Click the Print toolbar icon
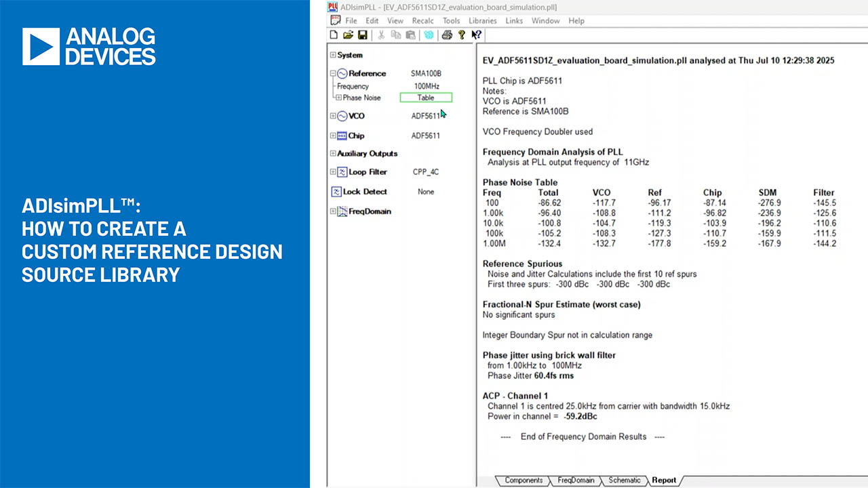The image size is (868, 488). (447, 35)
